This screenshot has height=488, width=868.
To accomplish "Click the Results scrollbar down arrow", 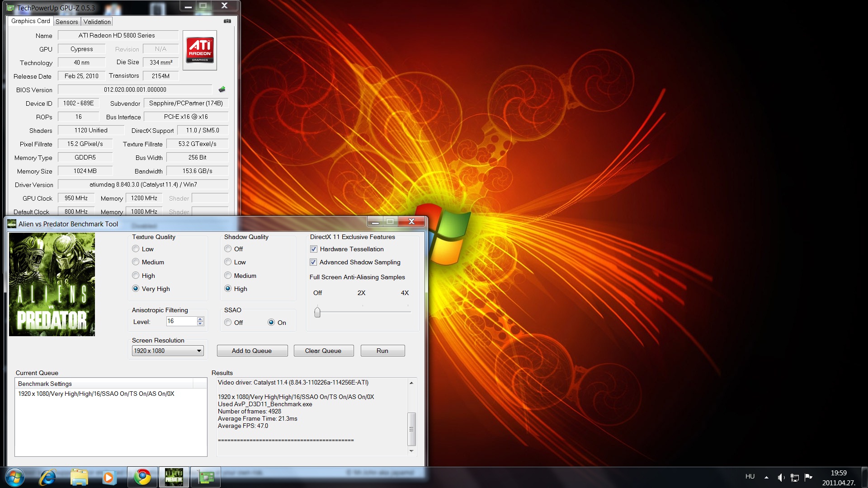I will (x=411, y=451).
